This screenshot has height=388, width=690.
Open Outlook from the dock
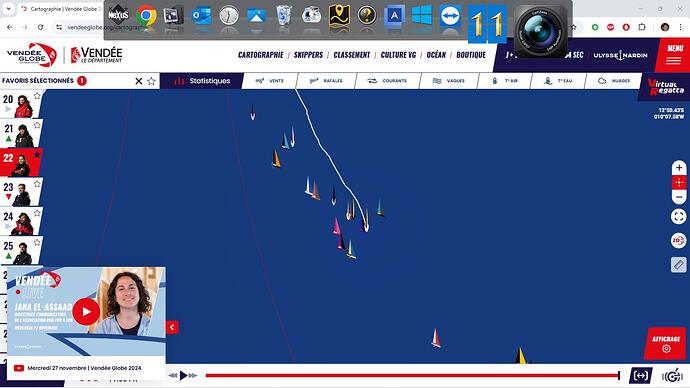[201, 17]
